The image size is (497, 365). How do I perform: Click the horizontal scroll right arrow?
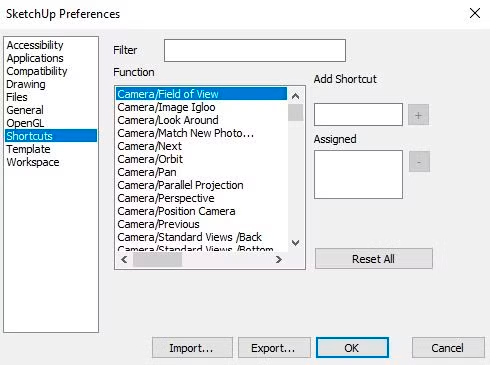279,259
